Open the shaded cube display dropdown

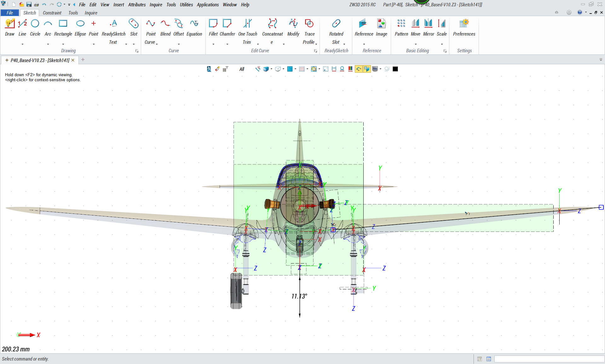click(271, 69)
